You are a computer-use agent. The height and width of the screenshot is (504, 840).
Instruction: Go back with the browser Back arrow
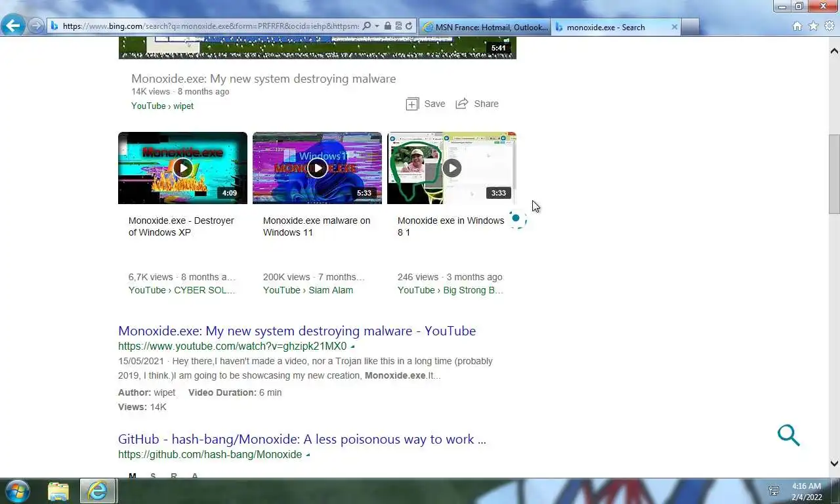13,26
